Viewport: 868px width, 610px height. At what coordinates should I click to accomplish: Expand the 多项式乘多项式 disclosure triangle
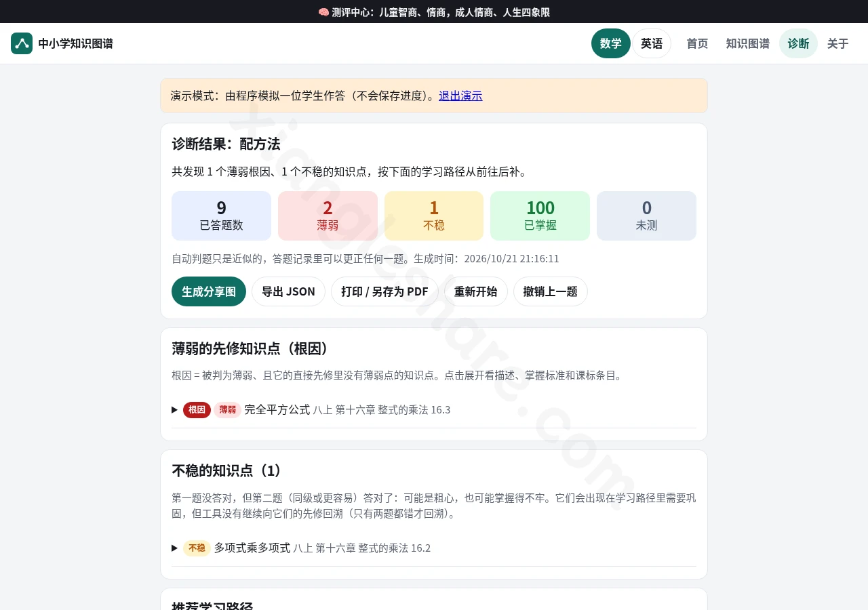pyautogui.click(x=175, y=548)
